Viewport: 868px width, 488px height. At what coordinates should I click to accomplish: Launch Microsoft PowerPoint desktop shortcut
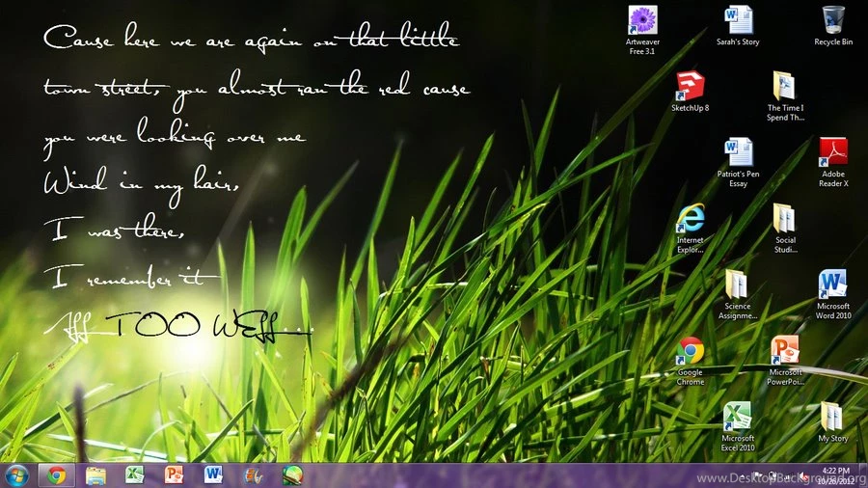[784, 350]
